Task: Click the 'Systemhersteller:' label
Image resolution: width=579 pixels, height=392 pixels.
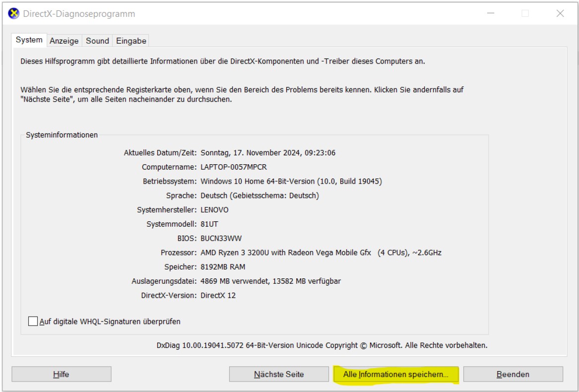Action: [167, 210]
